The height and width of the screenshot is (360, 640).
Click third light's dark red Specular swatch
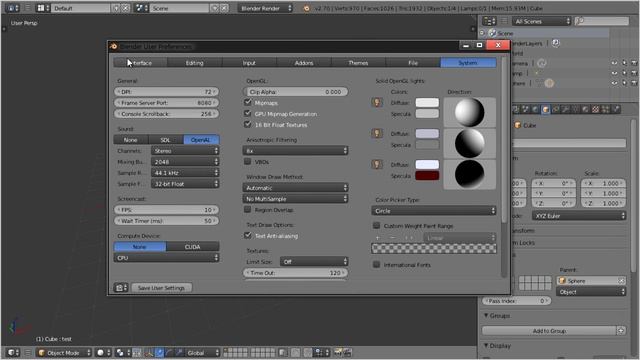(427, 176)
